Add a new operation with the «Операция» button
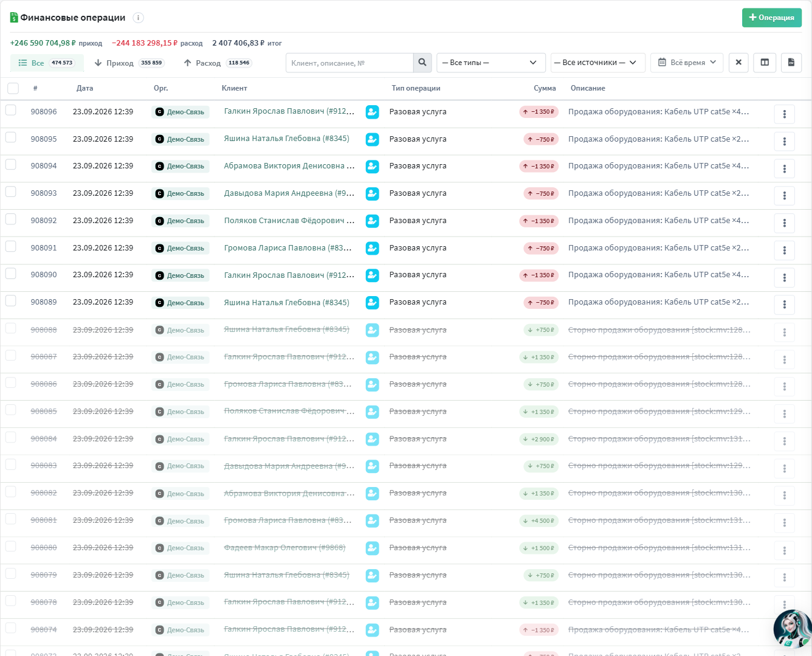This screenshot has width=812, height=656. (x=772, y=18)
